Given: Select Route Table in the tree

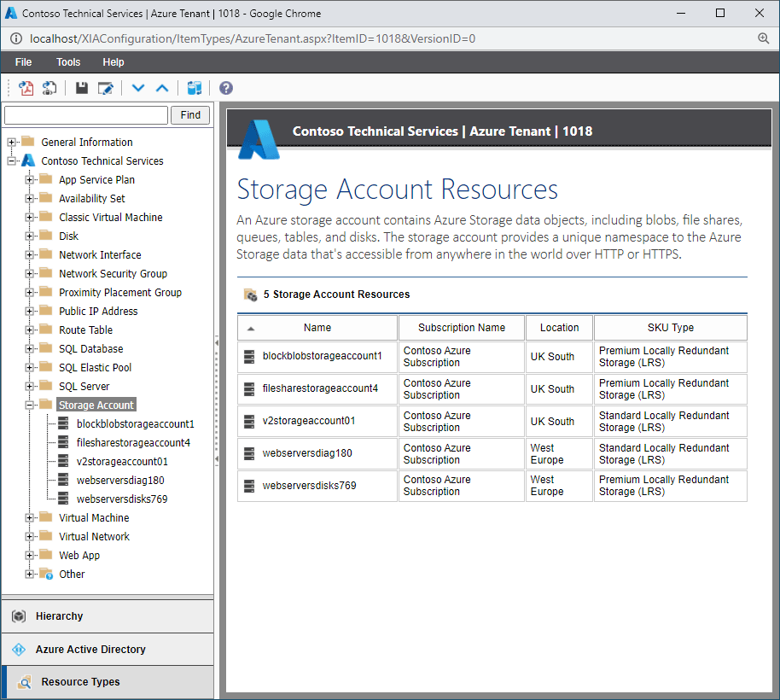Looking at the screenshot, I should tap(85, 330).
